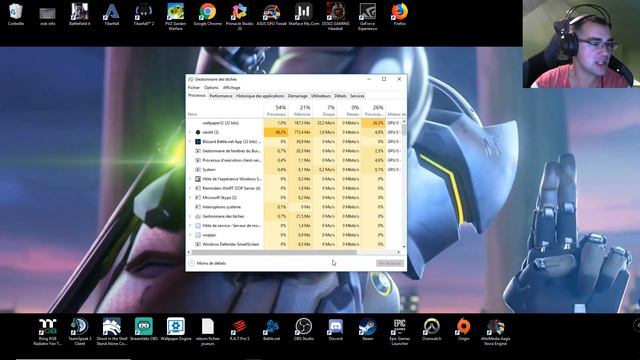Switch to the Utilisateurs tab

coord(321,96)
